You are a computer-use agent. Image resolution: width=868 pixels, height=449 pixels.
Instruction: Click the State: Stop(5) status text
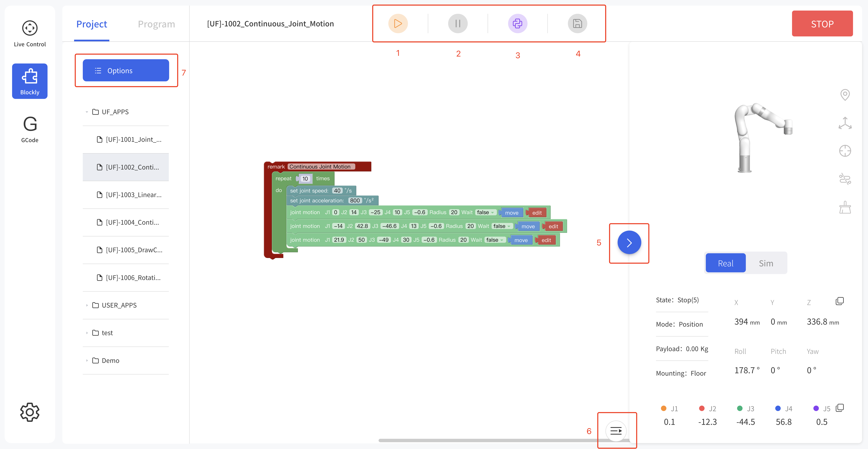[x=677, y=300]
